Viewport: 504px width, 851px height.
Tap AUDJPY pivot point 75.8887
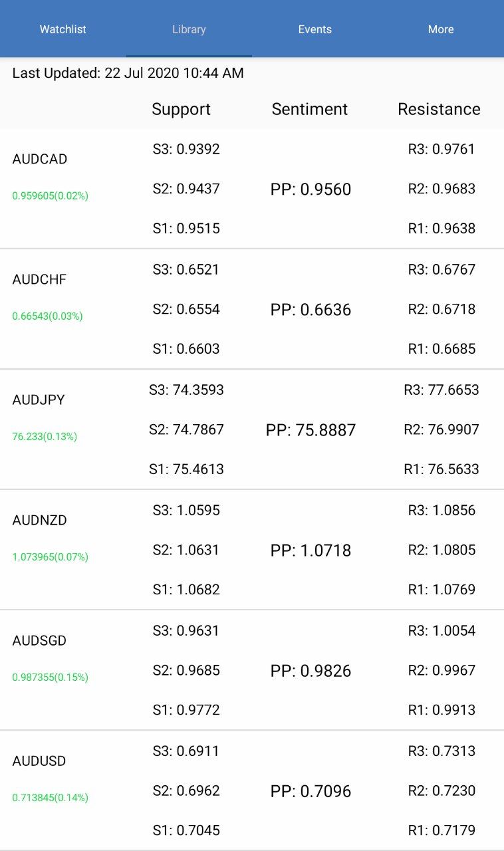pos(311,431)
